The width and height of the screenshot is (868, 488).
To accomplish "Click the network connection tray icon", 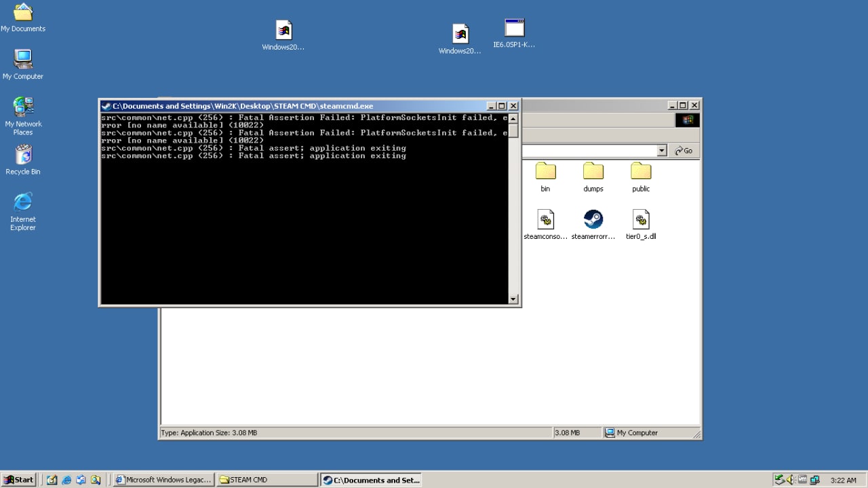I will tap(814, 480).
